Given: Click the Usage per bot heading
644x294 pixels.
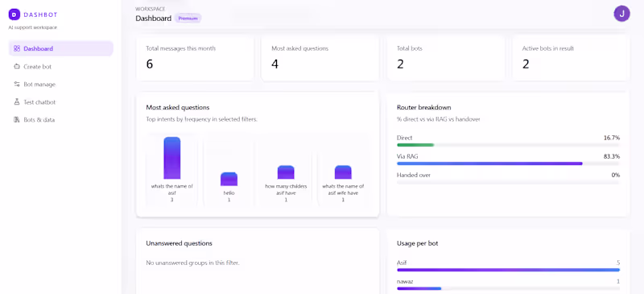Looking at the screenshot, I should pos(417,243).
